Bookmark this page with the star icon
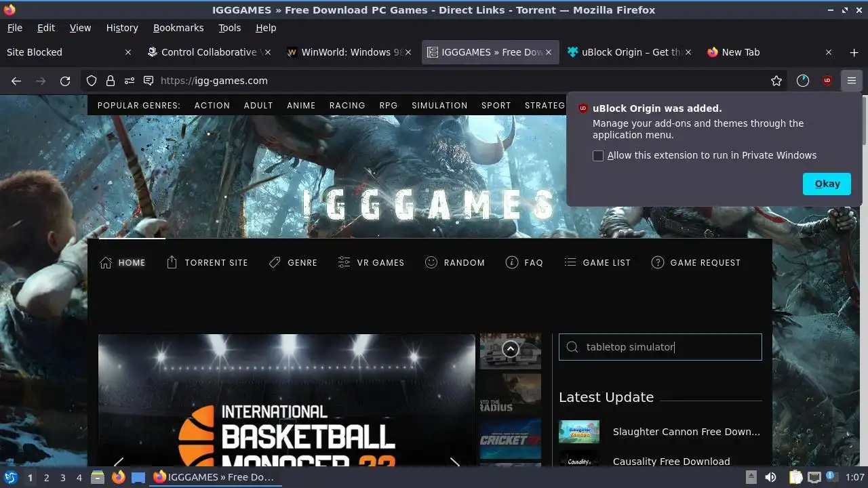868x488 pixels. tap(776, 81)
